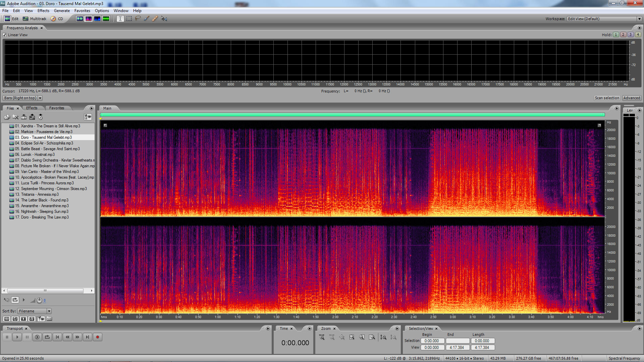Switch to Multitrack view
Viewport: 644px width, 362px height.
[35, 19]
